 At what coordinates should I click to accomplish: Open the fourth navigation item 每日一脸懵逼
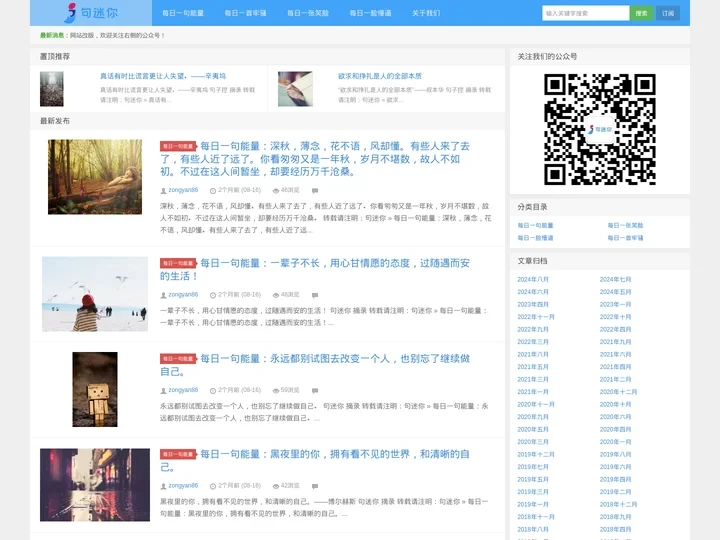370,13
